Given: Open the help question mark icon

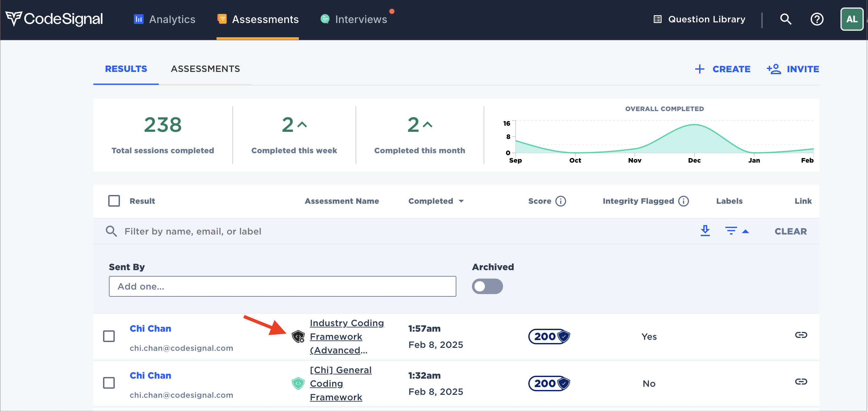Looking at the screenshot, I should click(817, 19).
